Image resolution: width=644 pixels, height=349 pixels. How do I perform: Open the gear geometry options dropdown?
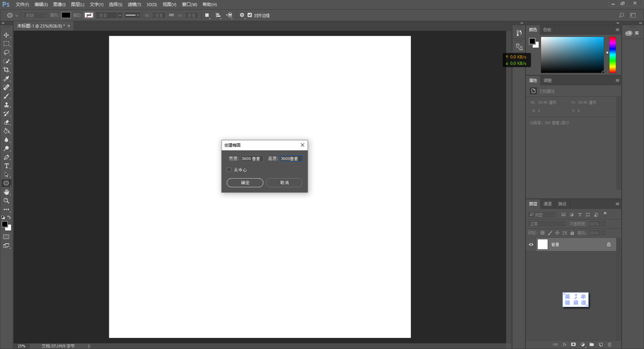coord(242,15)
